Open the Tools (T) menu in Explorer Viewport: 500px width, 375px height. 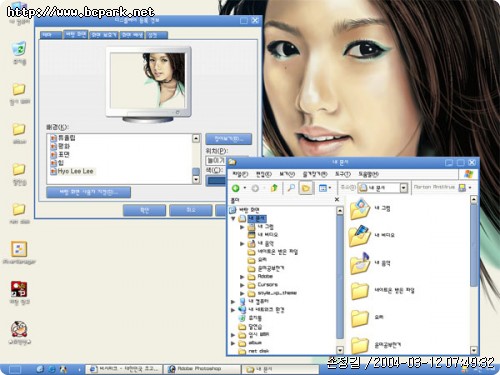pyautogui.click(x=343, y=174)
